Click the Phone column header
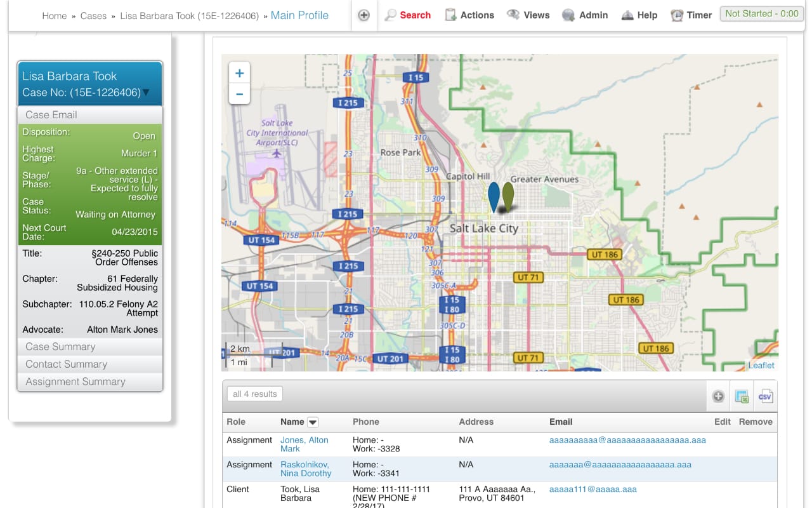Viewport: 812px width, 508px height. 366,422
